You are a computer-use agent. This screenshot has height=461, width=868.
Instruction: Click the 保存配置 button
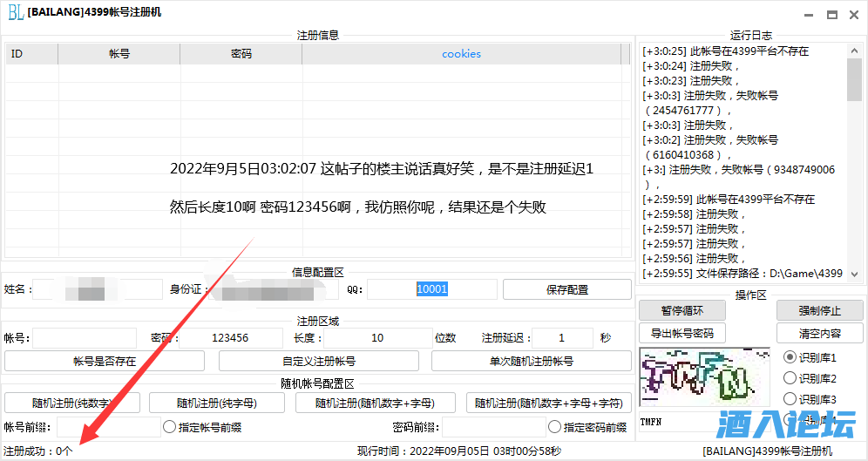click(566, 289)
